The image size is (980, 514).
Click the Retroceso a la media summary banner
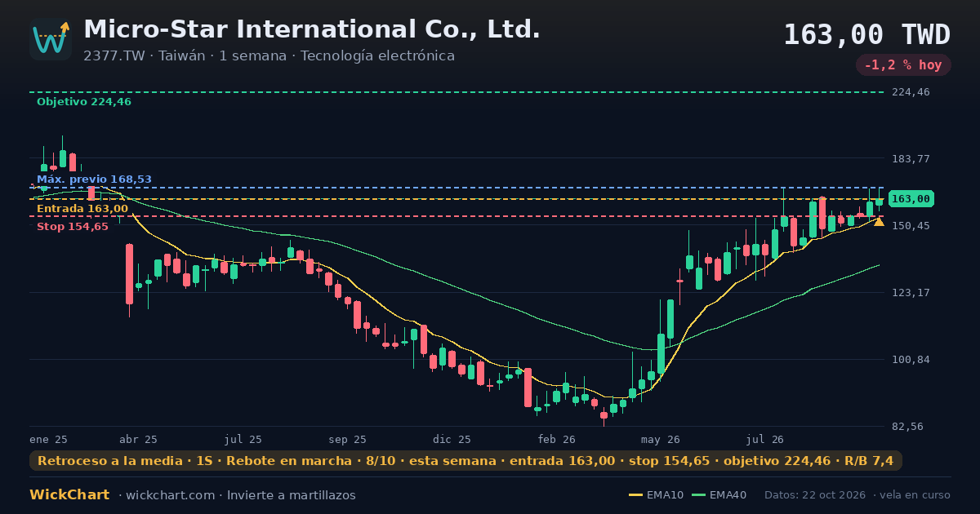465,461
